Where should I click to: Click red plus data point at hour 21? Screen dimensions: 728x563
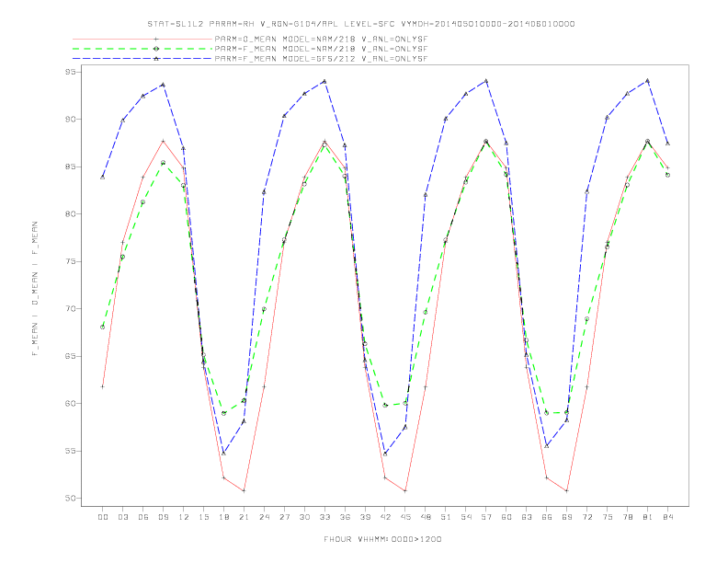(244, 490)
